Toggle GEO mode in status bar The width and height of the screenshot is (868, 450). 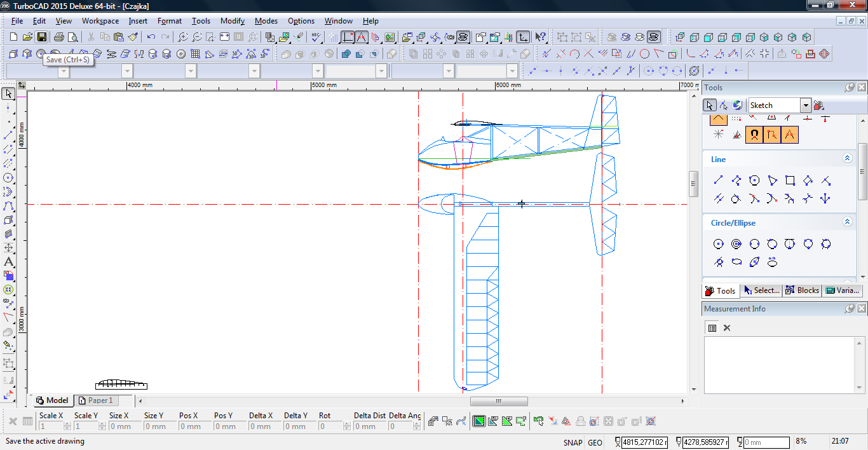pos(595,442)
